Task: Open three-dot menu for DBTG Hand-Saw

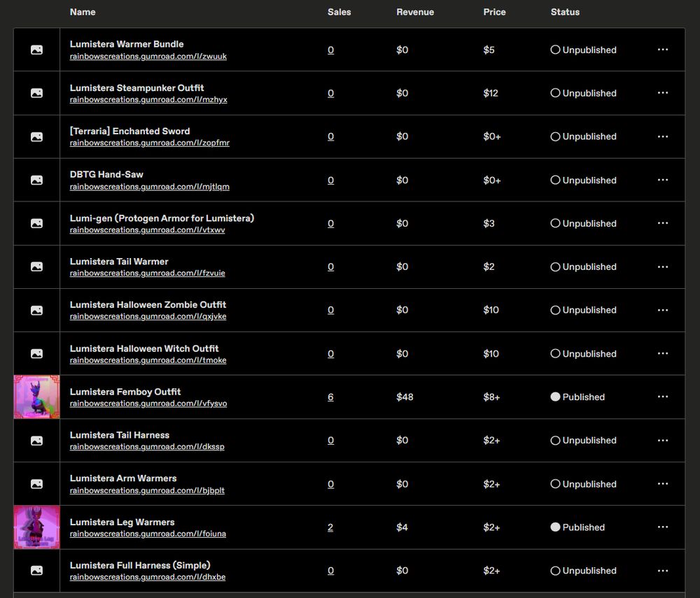Action: click(x=662, y=180)
